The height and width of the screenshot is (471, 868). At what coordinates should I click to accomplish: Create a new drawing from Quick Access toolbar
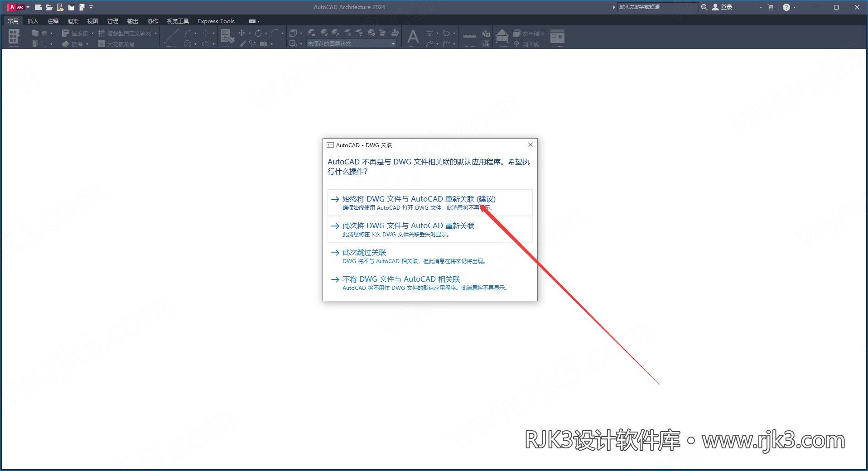[39, 7]
